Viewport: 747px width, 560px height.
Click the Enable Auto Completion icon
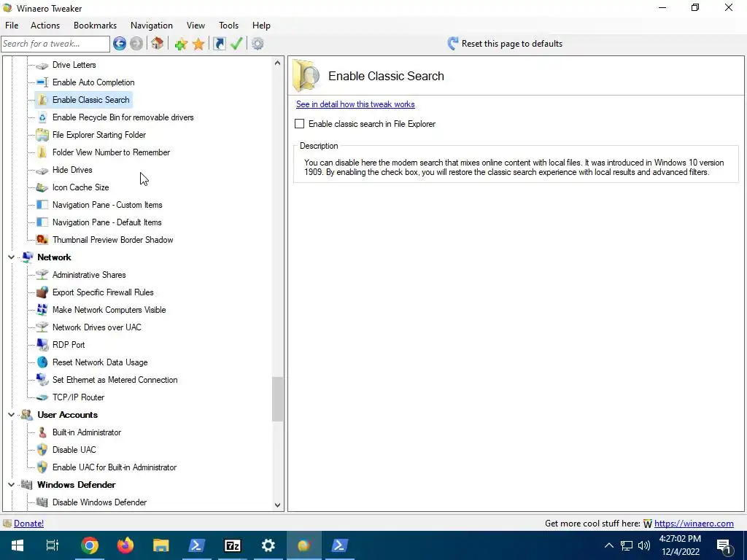tap(42, 82)
